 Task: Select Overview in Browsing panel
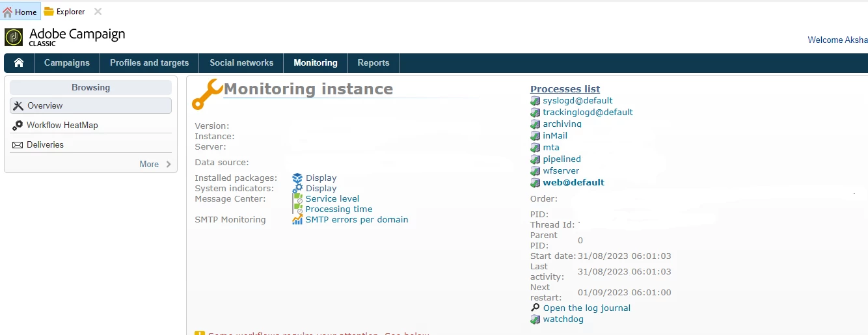pos(90,105)
